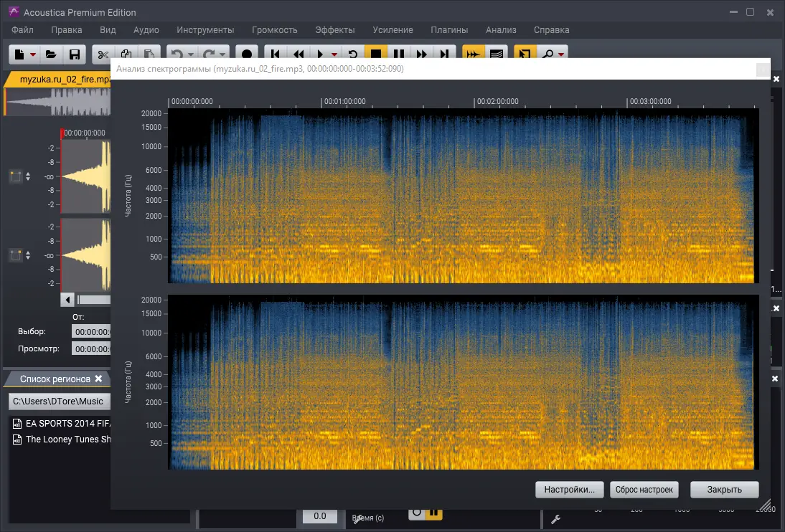
Task: Jump to the end of the track
Action: pos(445,54)
